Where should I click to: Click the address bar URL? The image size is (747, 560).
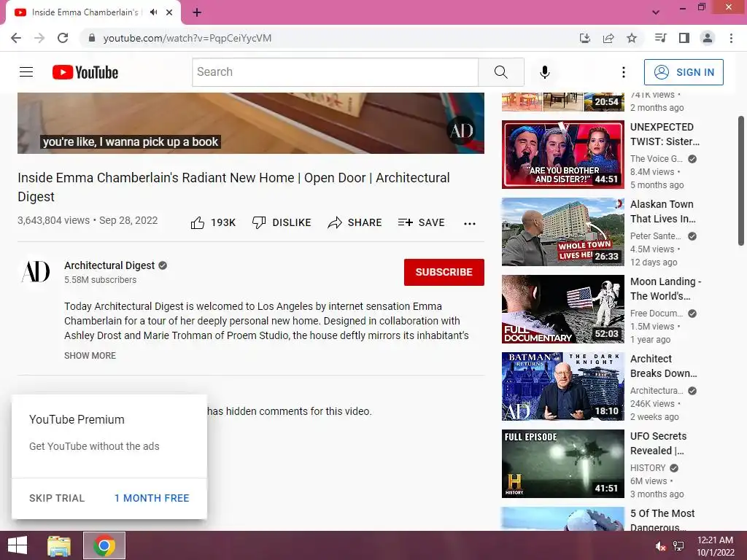187,38
